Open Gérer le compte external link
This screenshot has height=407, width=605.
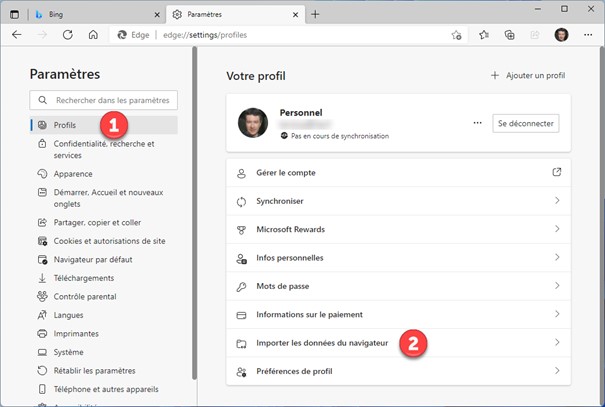(557, 173)
